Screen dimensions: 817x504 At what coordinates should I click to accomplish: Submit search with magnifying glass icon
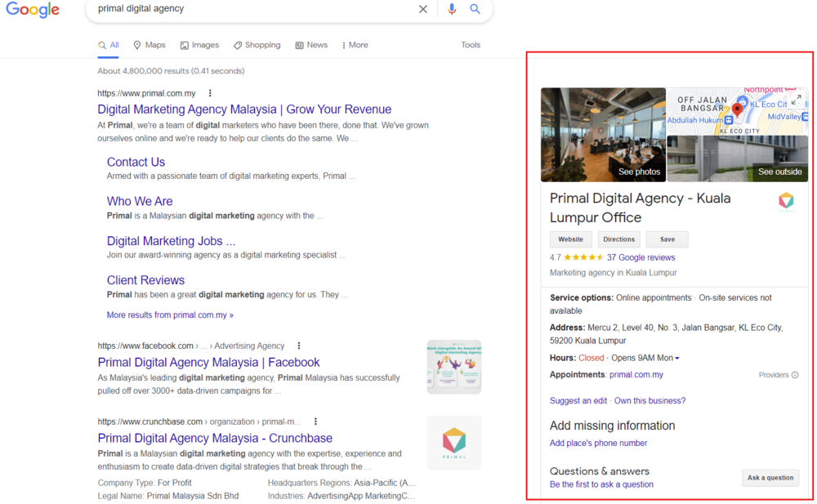click(475, 9)
